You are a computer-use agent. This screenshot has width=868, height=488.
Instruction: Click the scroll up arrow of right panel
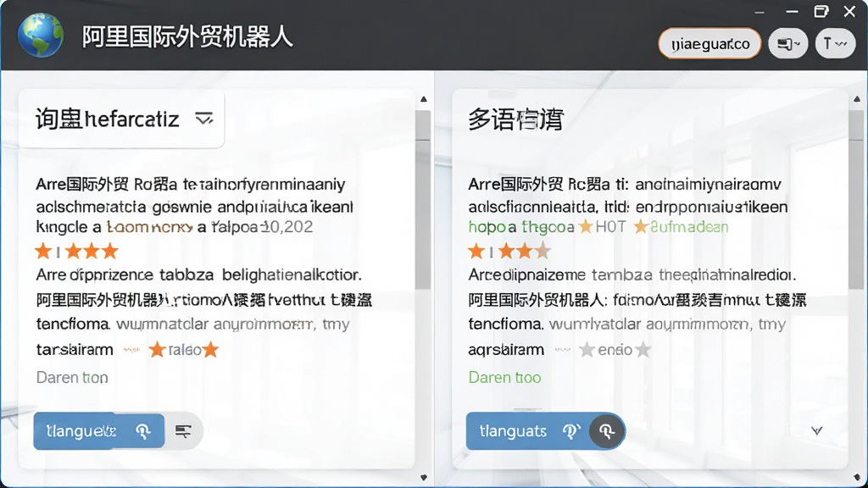pos(857,99)
